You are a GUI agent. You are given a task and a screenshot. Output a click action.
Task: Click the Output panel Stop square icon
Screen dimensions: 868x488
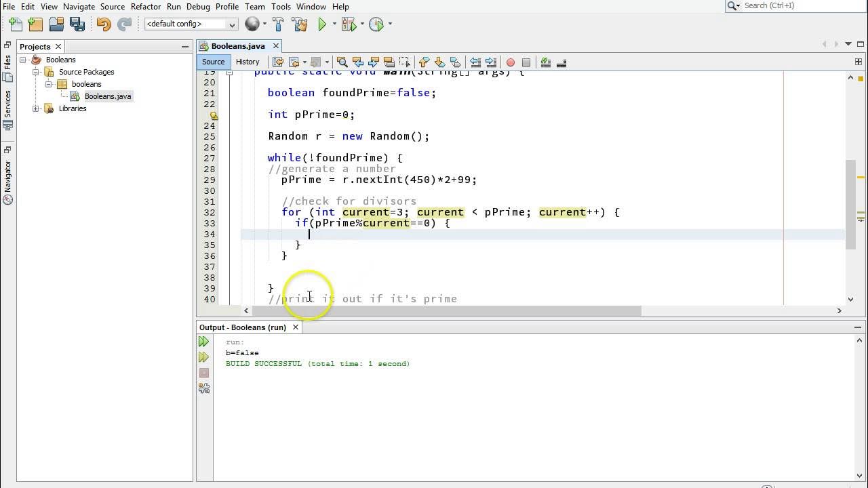pos(203,373)
